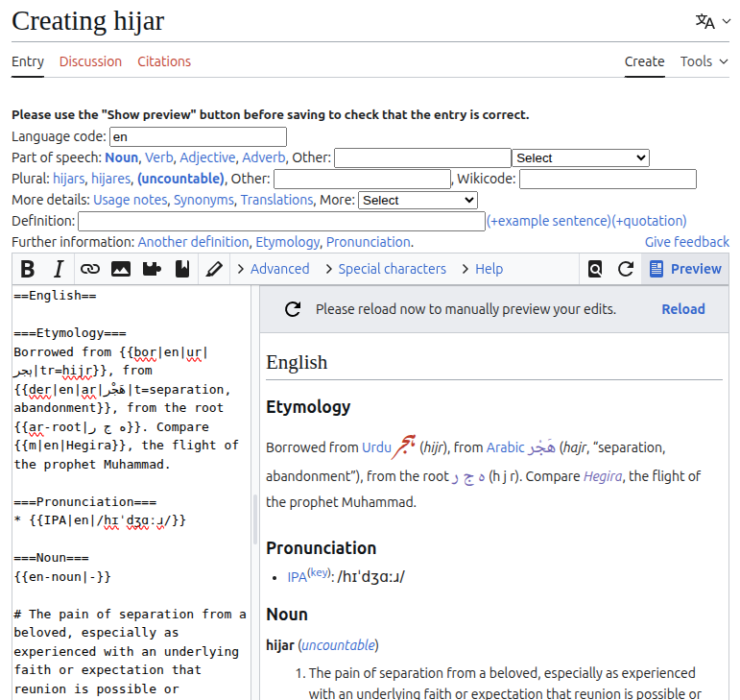Add Another definition
The height and width of the screenshot is (700, 740).
(194, 242)
